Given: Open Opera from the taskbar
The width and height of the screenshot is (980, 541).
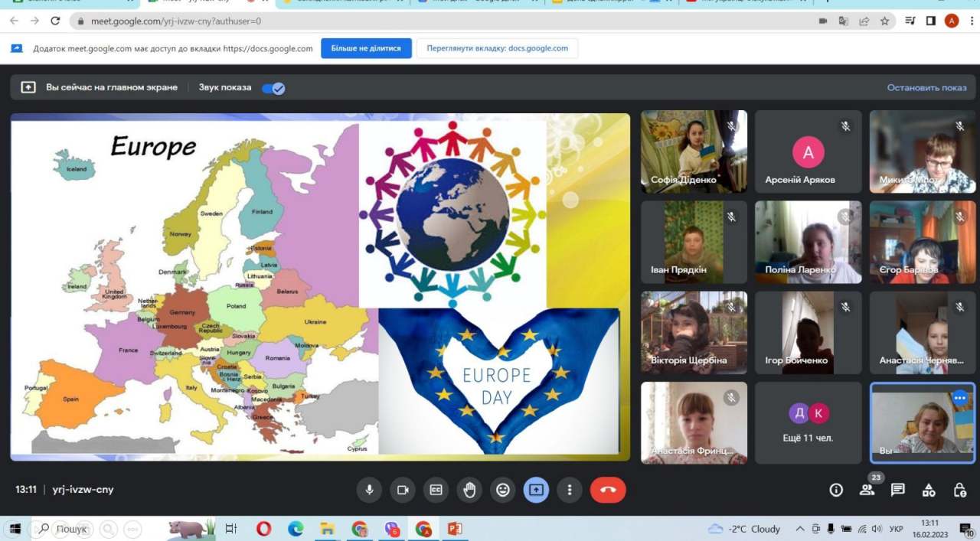Looking at the screenshot, I should (263, 529).
